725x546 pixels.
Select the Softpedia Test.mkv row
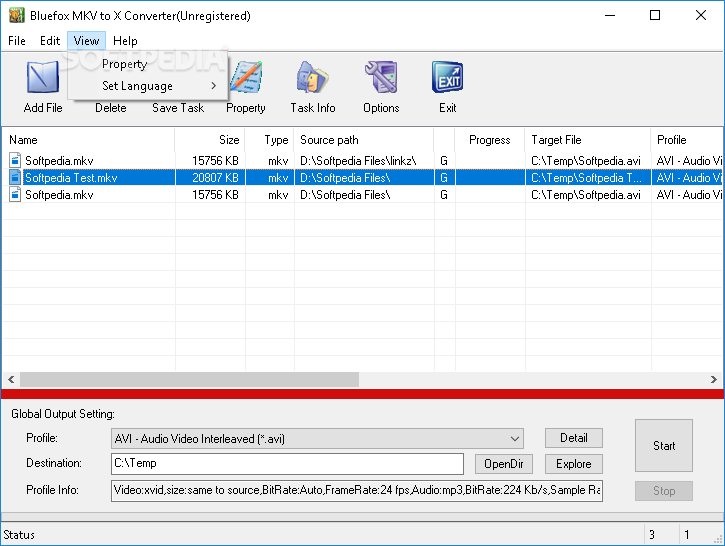362,178
